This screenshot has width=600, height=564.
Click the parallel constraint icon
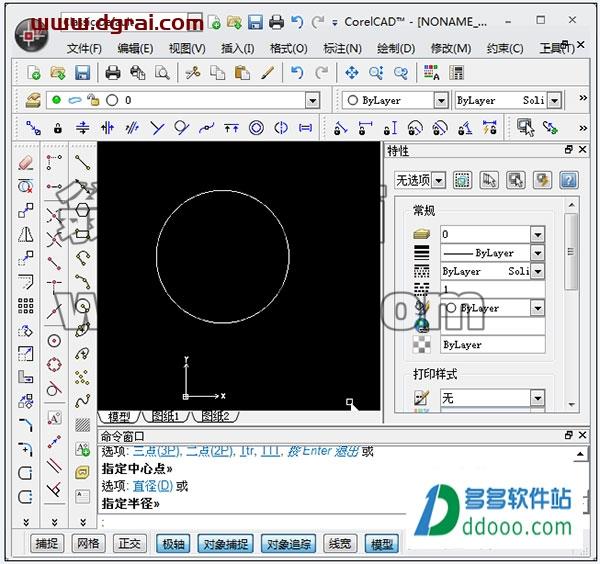[x=132, y=128]
